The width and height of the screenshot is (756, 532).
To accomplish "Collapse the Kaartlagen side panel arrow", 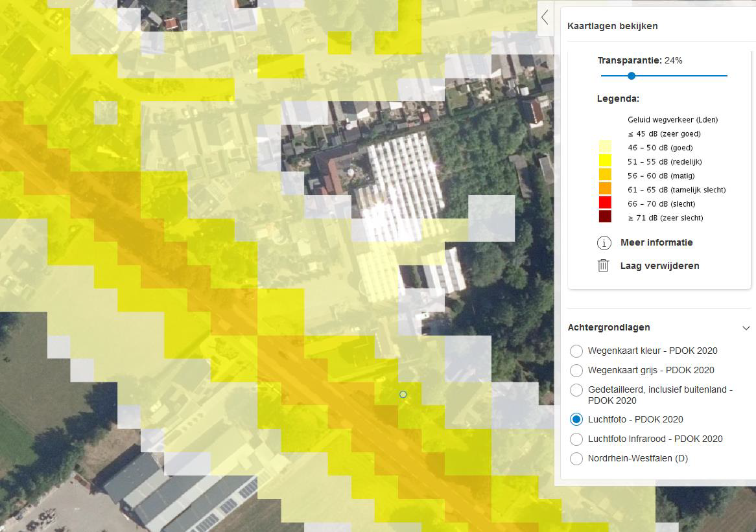I will pos(545,17).
